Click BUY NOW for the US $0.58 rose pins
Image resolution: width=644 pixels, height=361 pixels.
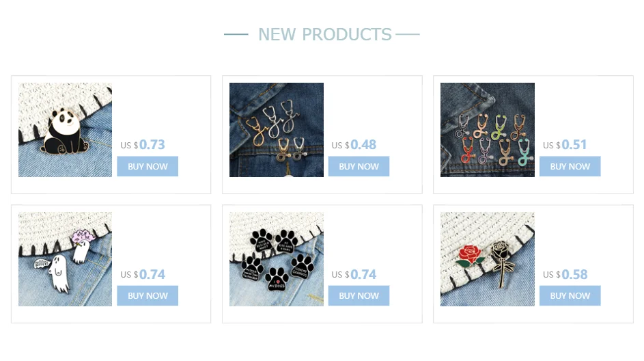(x=570, y=295)
